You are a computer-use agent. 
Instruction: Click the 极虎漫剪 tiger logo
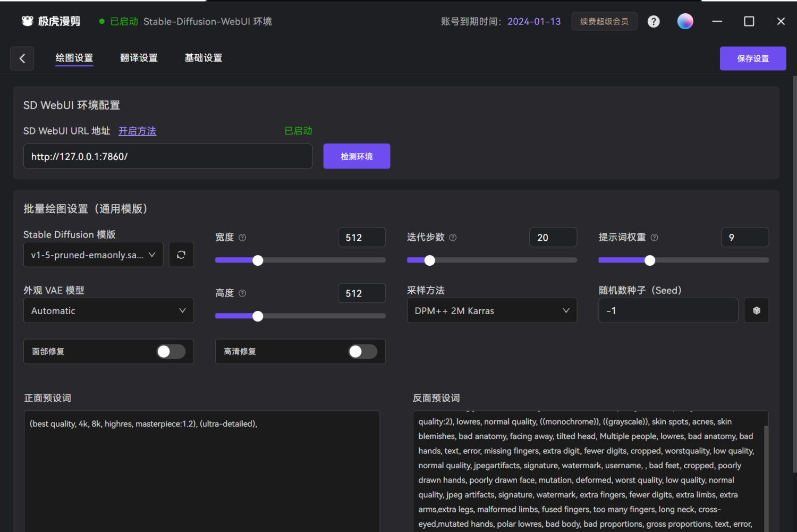point(27,21)
